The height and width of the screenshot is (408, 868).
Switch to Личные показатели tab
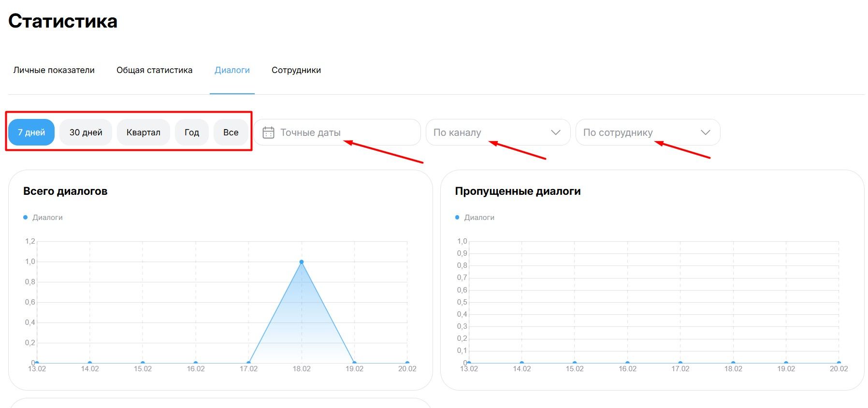54,70
